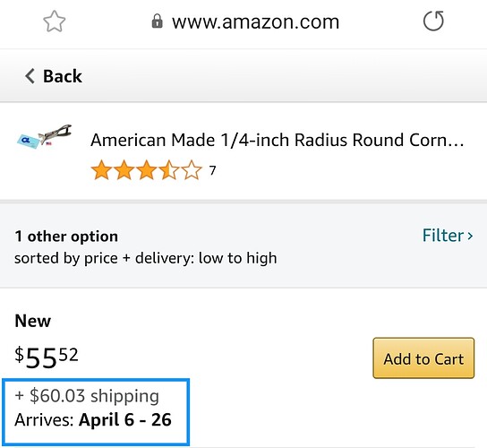This screenshot has width=487, height=448.
Task: Open the Filter options link
Action: (448, 236)
